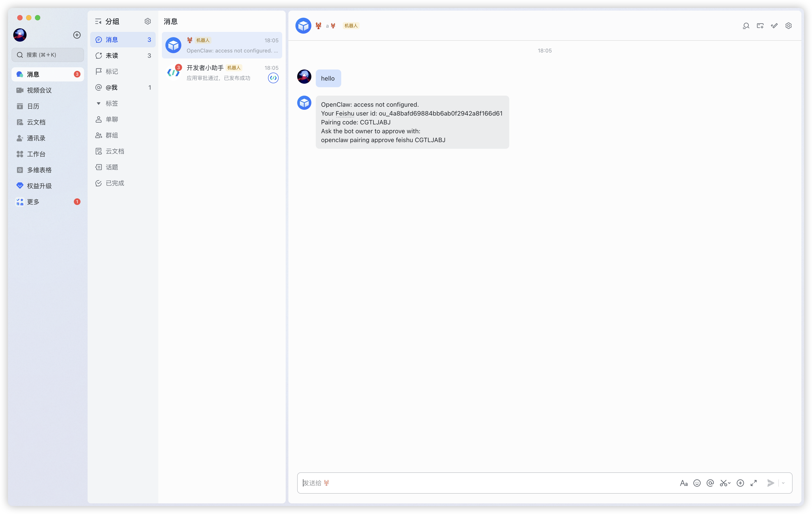Click the plus create button near avatar
812x514 pixels.
(77, 35)
